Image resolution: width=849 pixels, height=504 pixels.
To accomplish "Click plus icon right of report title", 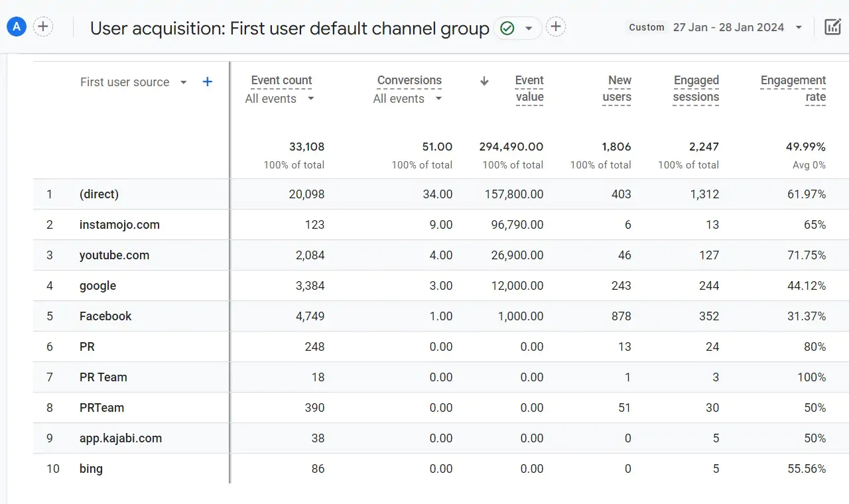I will (556, 27).
